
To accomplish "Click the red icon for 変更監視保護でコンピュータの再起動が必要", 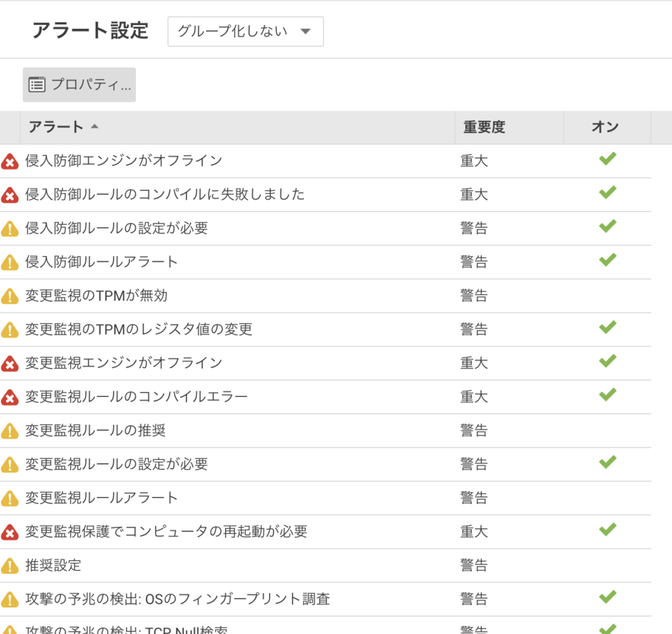I will coord(10,532).
